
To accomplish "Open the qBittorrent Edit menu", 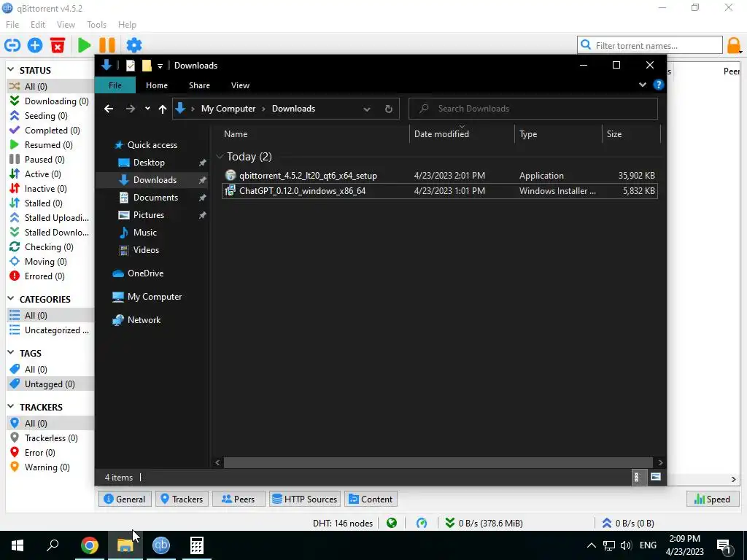I will [38, 24].
